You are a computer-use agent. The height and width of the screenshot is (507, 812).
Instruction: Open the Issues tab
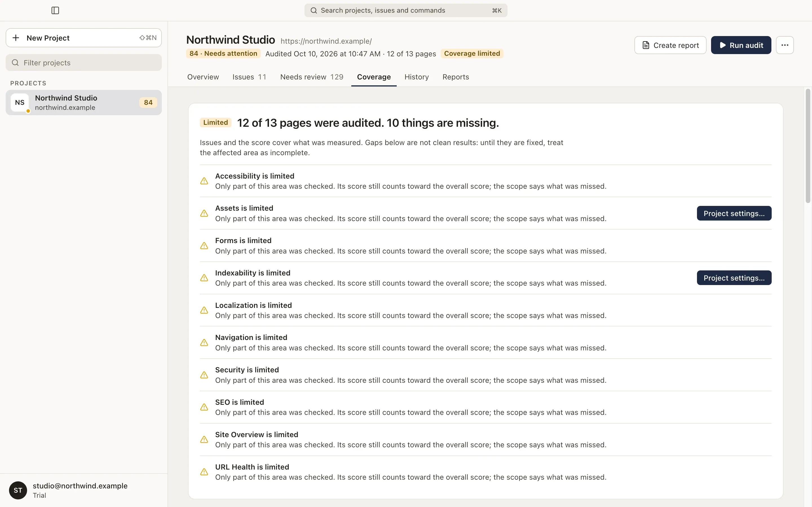tap(249, 77)
